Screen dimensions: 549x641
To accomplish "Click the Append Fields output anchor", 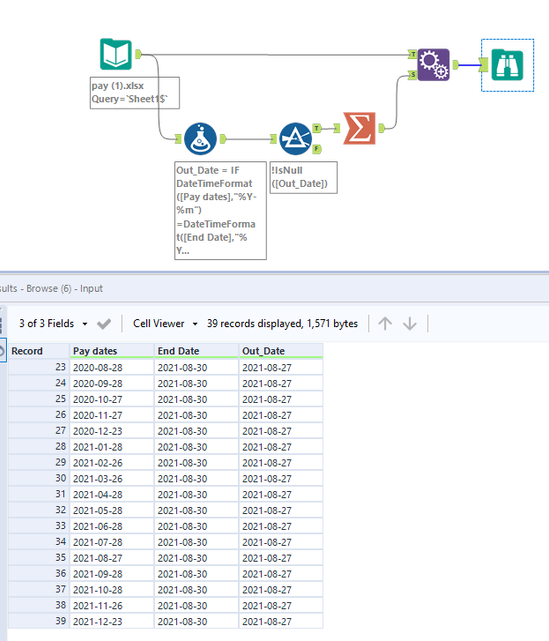I will point(455,65).
